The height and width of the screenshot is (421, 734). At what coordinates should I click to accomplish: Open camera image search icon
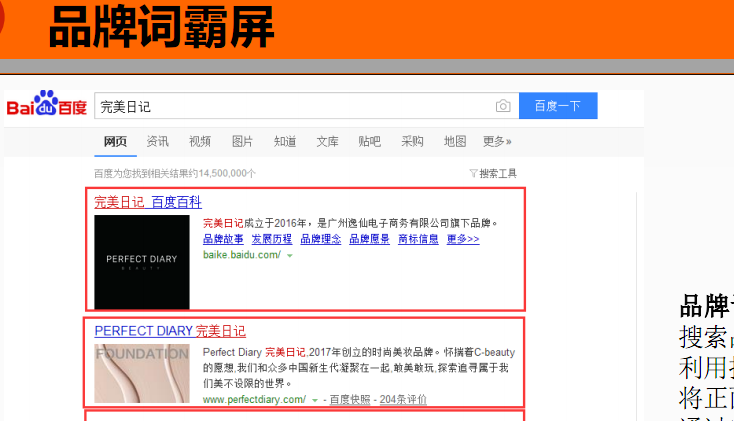coord(503,106)
